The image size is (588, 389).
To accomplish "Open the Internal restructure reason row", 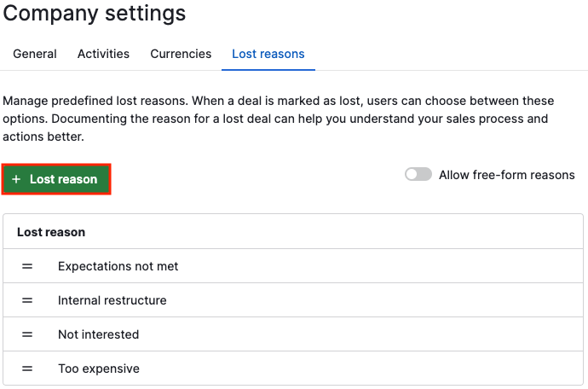I will pyautogui.click(x=293, y=300).
